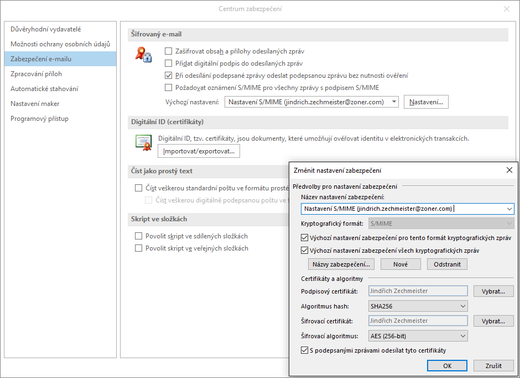
Task: Click into the Název nastavení zabezpečení field
Action: point(403,209)
